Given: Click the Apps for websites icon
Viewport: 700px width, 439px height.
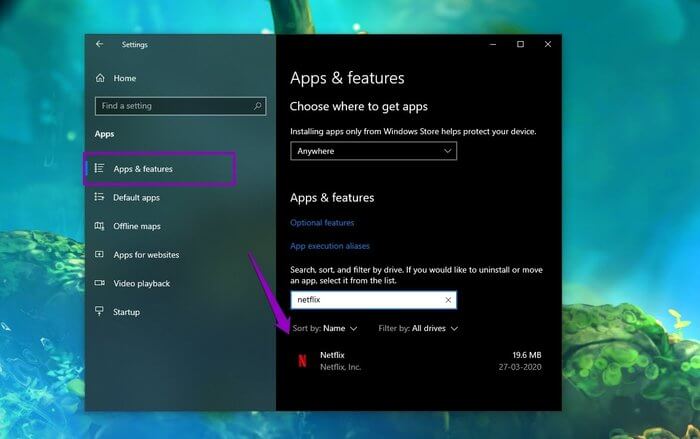Looking at the screenshot, I should (100, 255).
